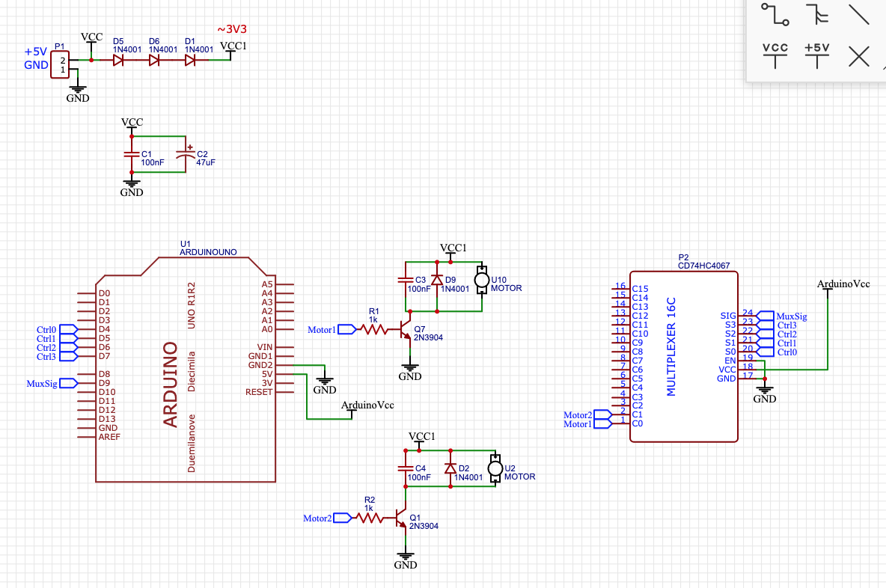Select the Wire drawing tool
Viewport: 886px width, 588px height.
click(775, 15)
